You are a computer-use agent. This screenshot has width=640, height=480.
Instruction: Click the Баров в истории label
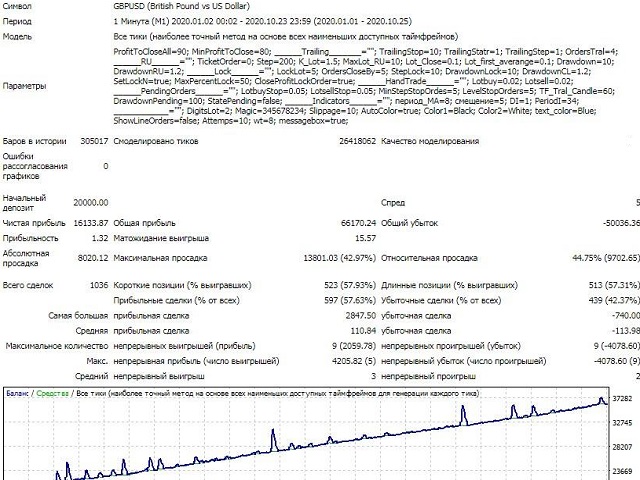click(x=34, y=142)
